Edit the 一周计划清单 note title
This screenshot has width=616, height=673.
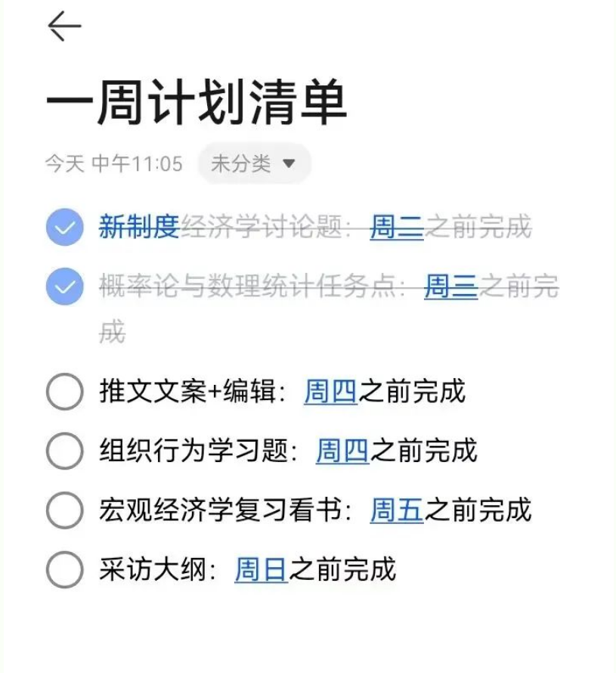pyautogui.click(x=197, y=103)
